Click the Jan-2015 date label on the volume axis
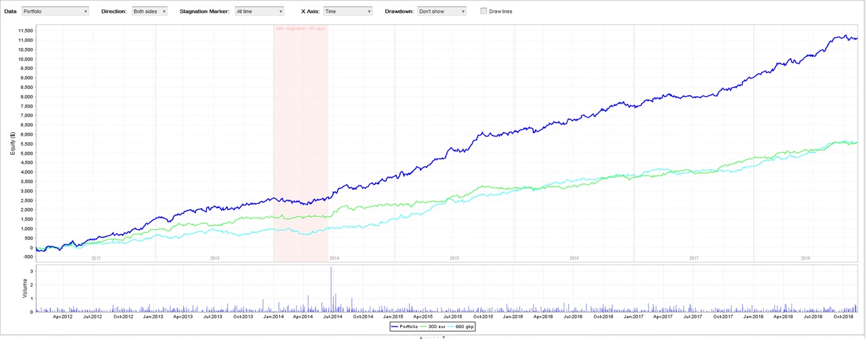This screenshot has width=868, height=339. 393,316
